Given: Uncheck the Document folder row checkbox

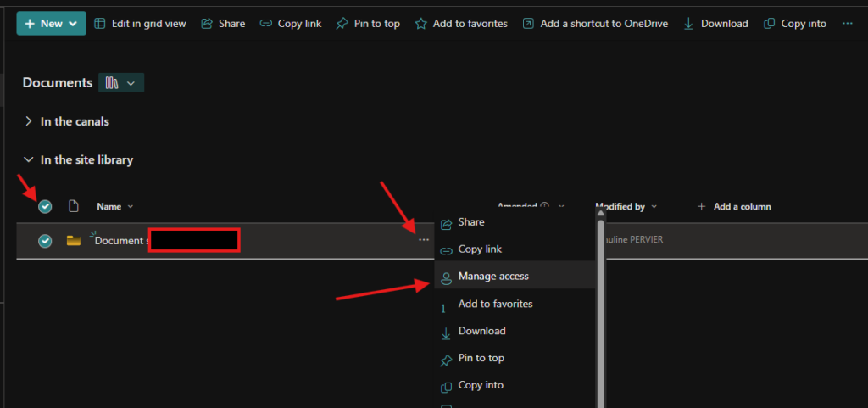Looking at the screenshot, I should (46, 241).
